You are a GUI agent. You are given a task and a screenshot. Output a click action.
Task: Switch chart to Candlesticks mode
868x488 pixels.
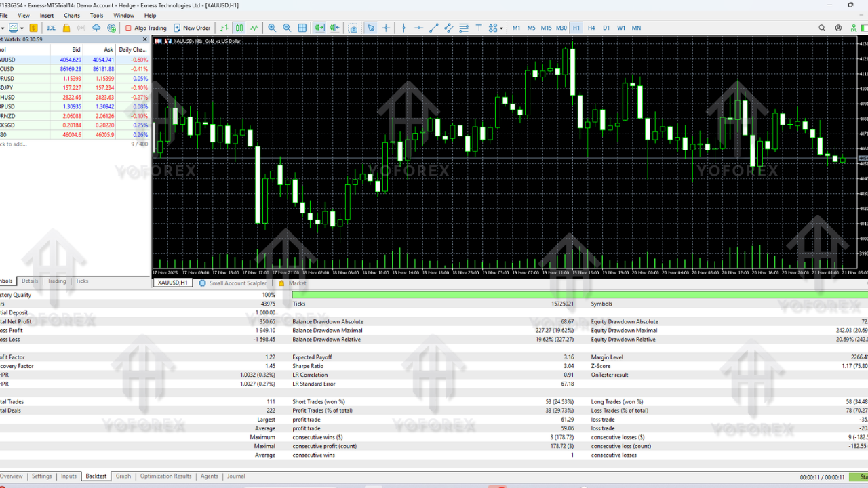pyautogui.click(x=241, y=28)
